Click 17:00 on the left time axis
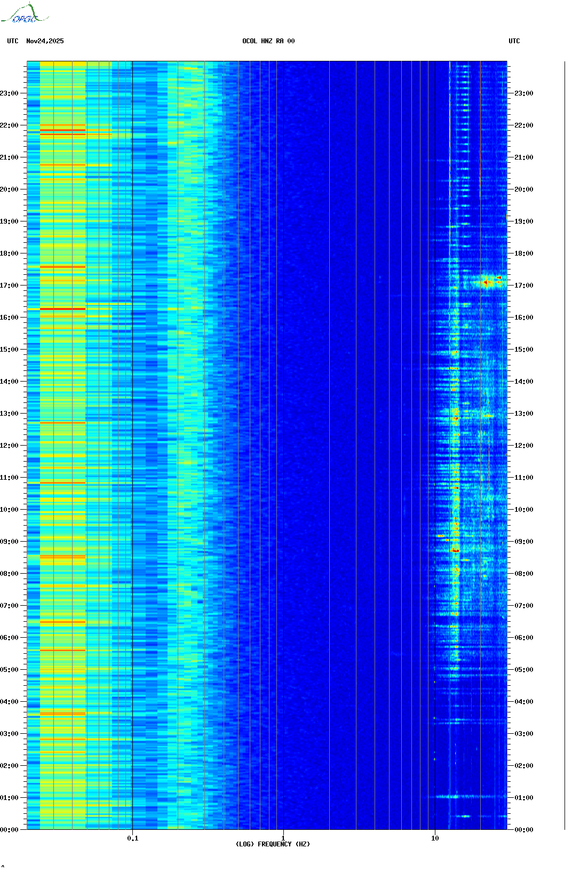 pos(9,286)
